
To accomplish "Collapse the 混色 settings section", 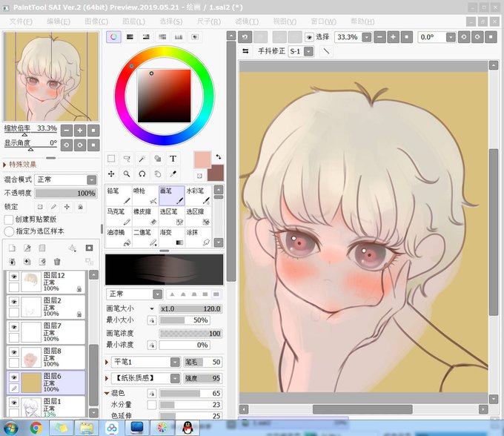I will click(107, 393).
